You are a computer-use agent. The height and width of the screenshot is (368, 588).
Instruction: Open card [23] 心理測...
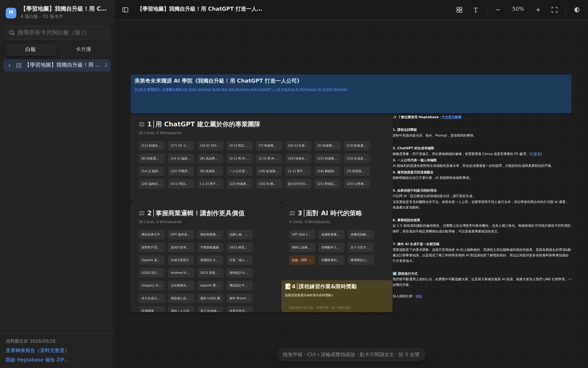[357, 184]
